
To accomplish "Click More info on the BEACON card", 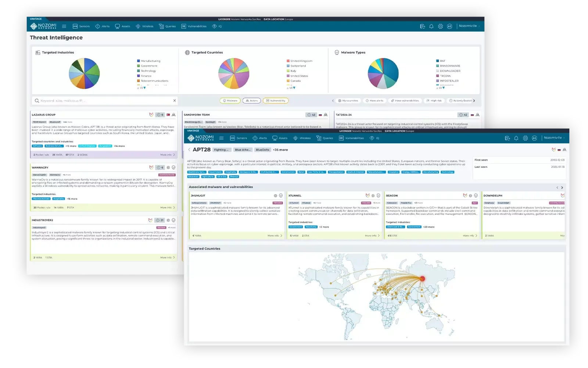I will (x=470, y=236).
